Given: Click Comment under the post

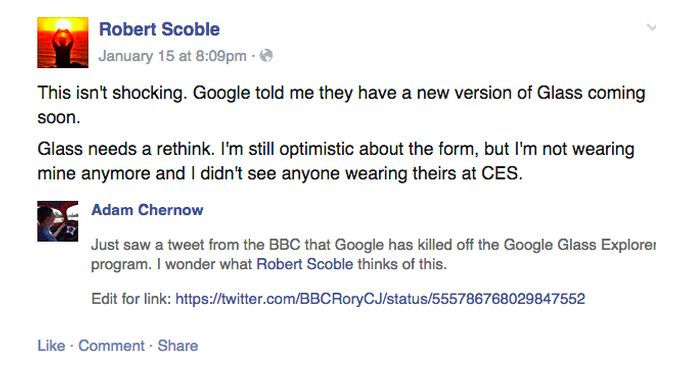Looking at the screenshot, I should click(x=111, y=346).
